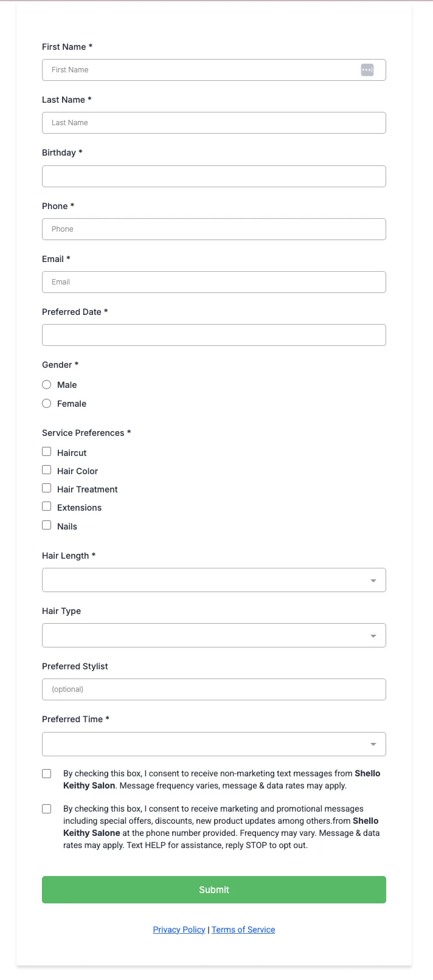Check the Haircut service box
Viewport: 433px width, 980px height.
(x=47, y=452)
